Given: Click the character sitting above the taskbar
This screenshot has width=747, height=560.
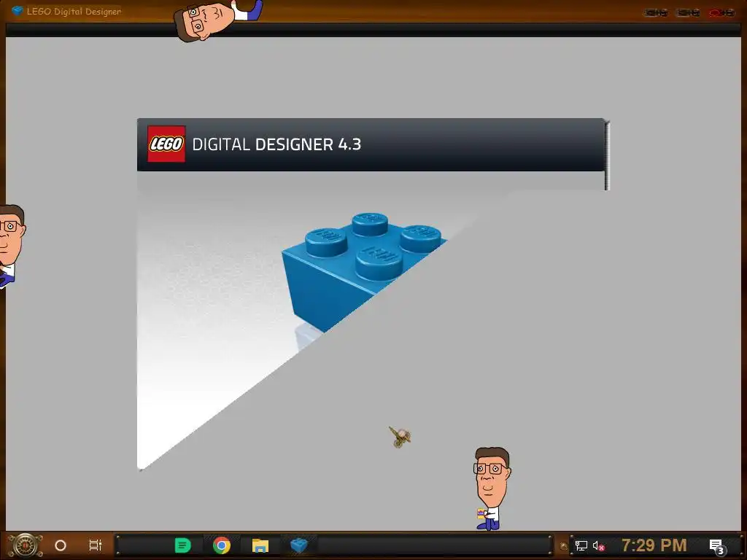Looking at the screenshot, I should pyautogui.click(x=491, y=489).
